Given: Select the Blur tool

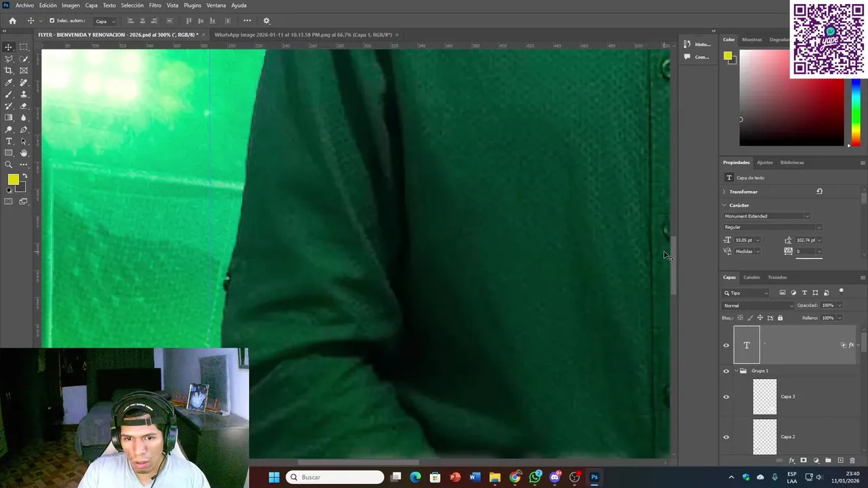Looking at the screenshot, I should point(24,118).
